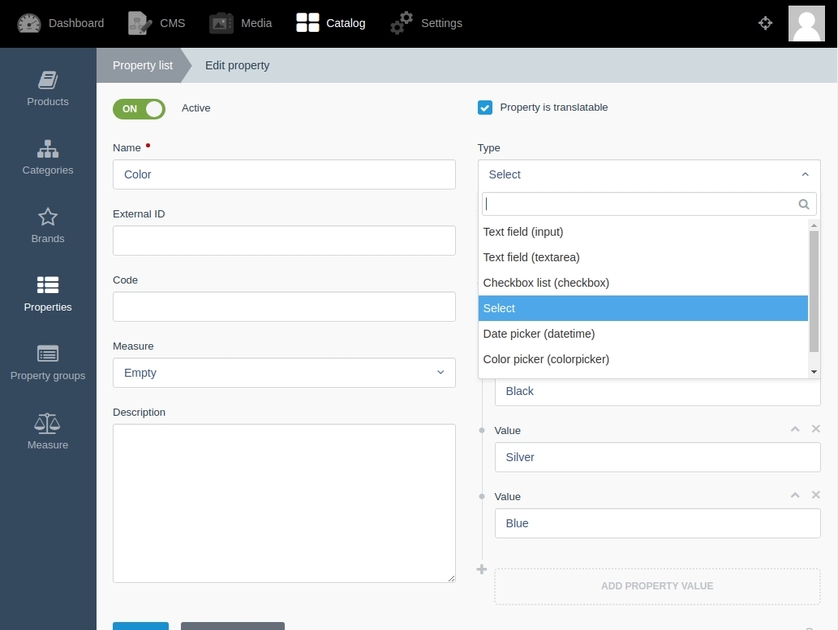Open the CMS document icon
This screenshot has width=838, height=630.
(139, 24)
